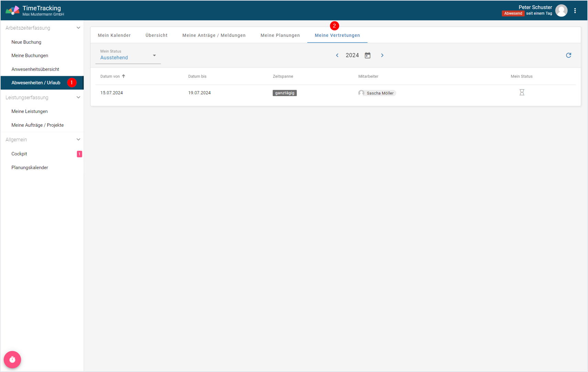Sort by Datum von column header

pyautogui.click(x=110, y=76)
